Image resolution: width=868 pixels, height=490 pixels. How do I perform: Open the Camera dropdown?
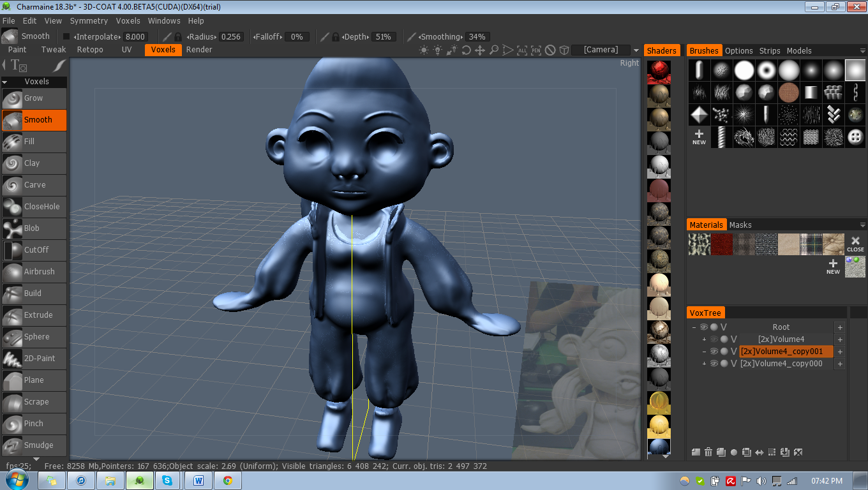(x=606, y=50)
